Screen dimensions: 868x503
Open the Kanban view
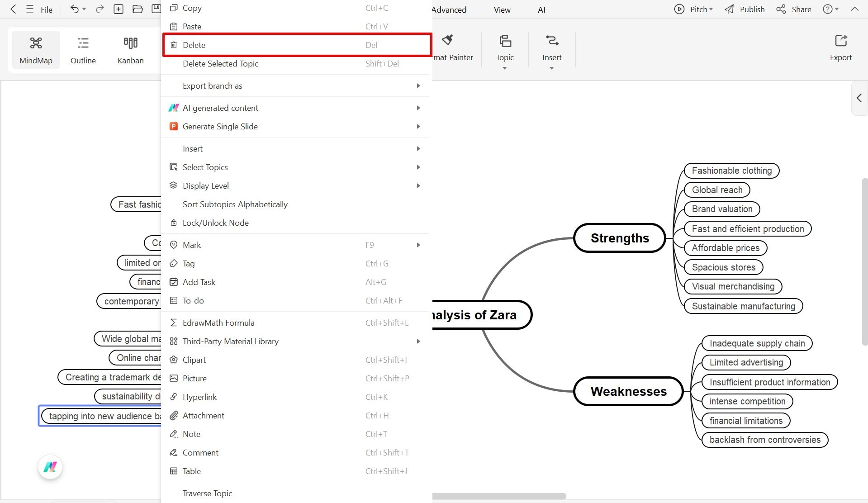click(130, 50)
